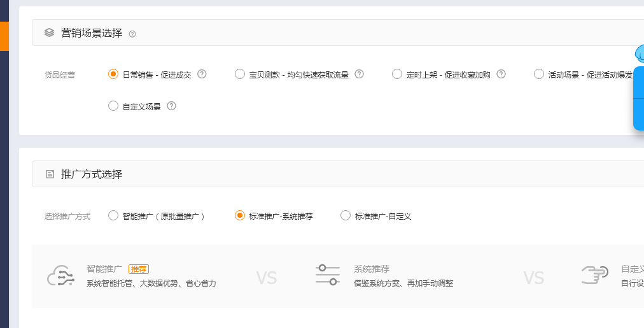Select 自定义场景 radio button
This screenshot has width=644, height=328.
point(113,106)
